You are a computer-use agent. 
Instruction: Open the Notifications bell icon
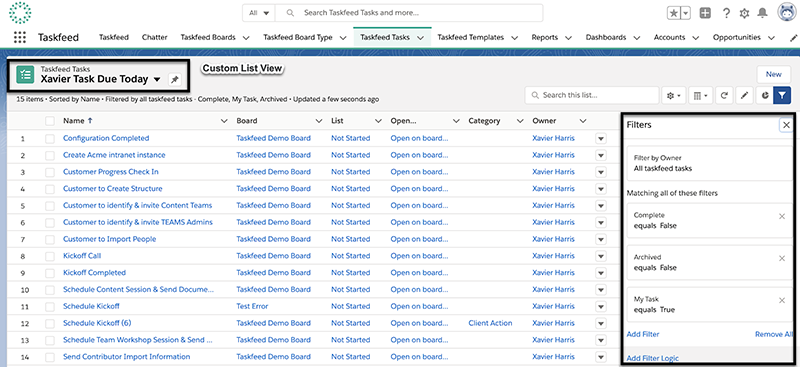click(762, 13)
